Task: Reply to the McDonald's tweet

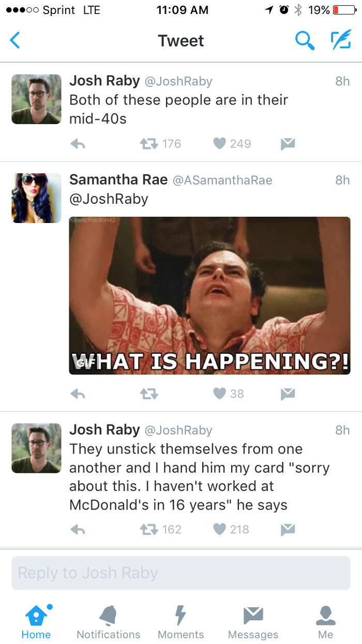Action: pos(78,530)
